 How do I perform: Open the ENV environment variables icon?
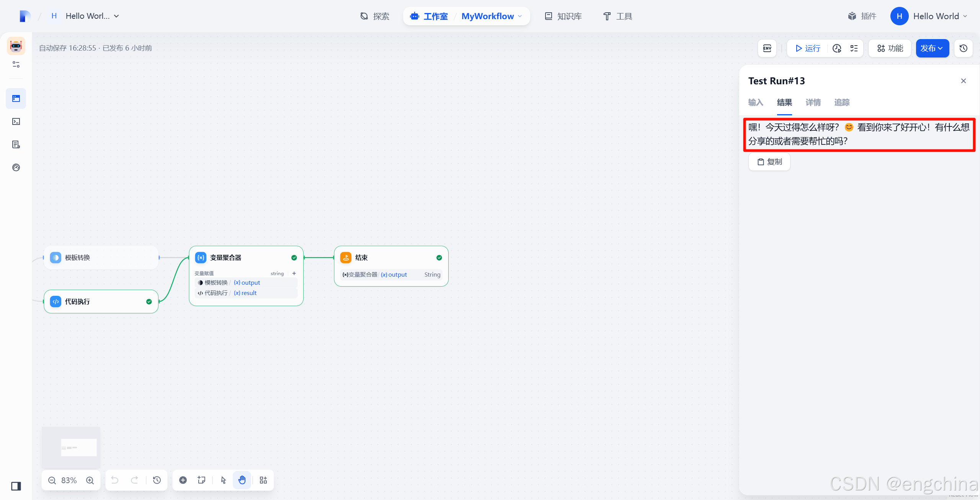(767, 48)
